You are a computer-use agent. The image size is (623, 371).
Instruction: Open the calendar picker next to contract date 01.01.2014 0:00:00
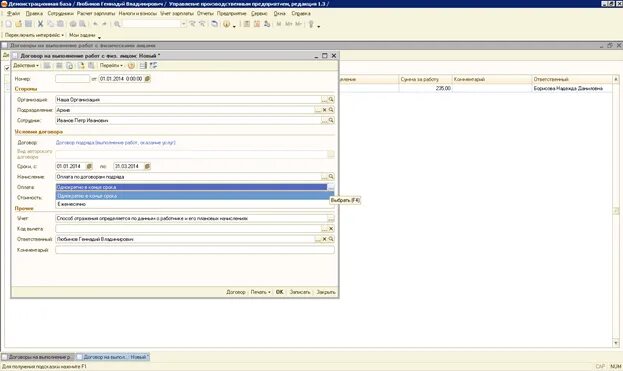(147, 79)
